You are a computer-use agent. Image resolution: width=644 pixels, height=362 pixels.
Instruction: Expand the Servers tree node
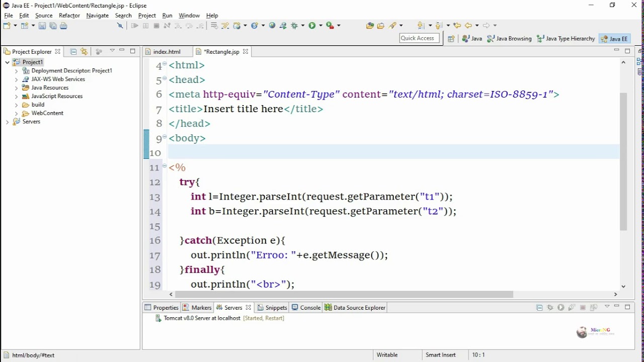(7, 122)
